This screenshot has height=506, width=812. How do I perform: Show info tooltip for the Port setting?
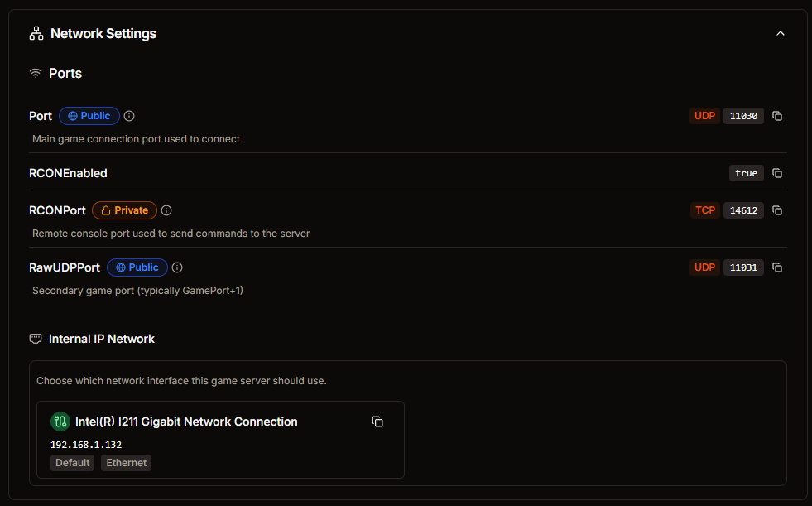129,116
